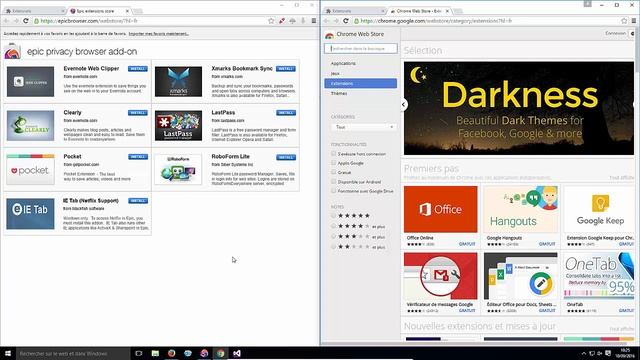Open the Google Hangouts tile
640x360 pixels.
[520, 216]
